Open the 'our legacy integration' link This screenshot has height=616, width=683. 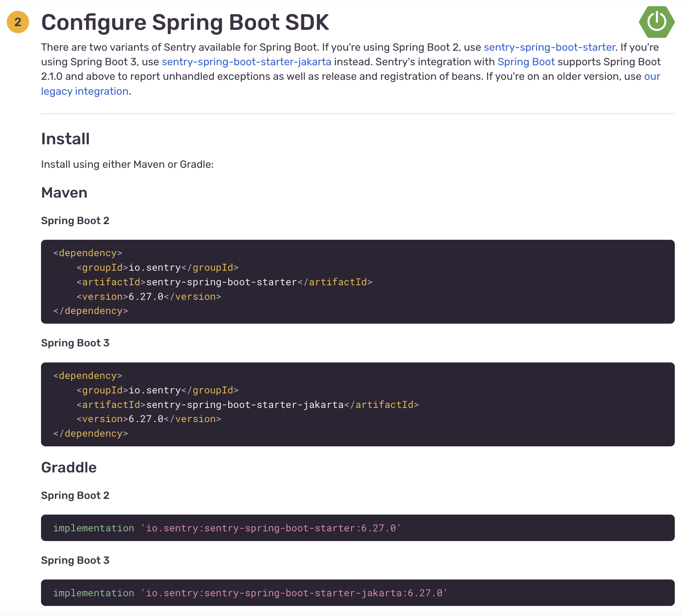tap(85, 91)
